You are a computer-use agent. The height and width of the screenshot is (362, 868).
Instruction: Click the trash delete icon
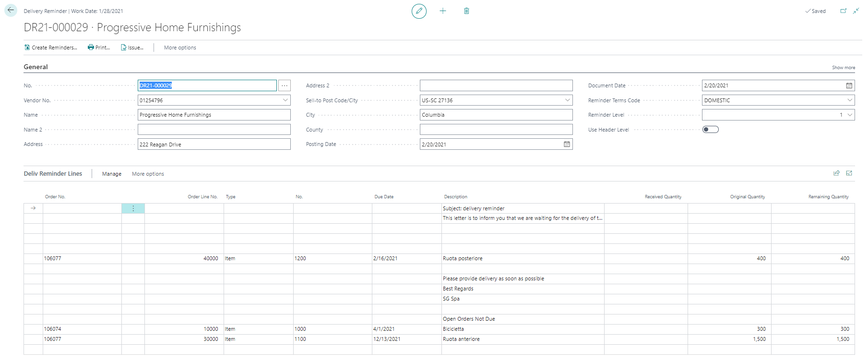[466, 11]
